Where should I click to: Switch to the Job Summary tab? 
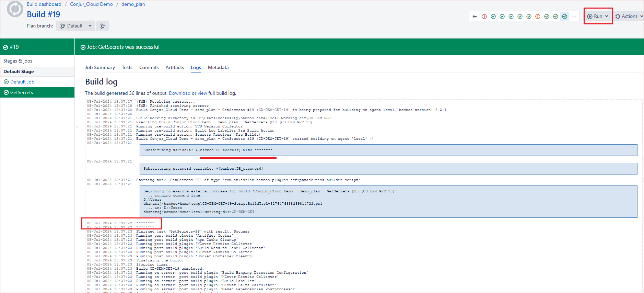click(100, 67)
